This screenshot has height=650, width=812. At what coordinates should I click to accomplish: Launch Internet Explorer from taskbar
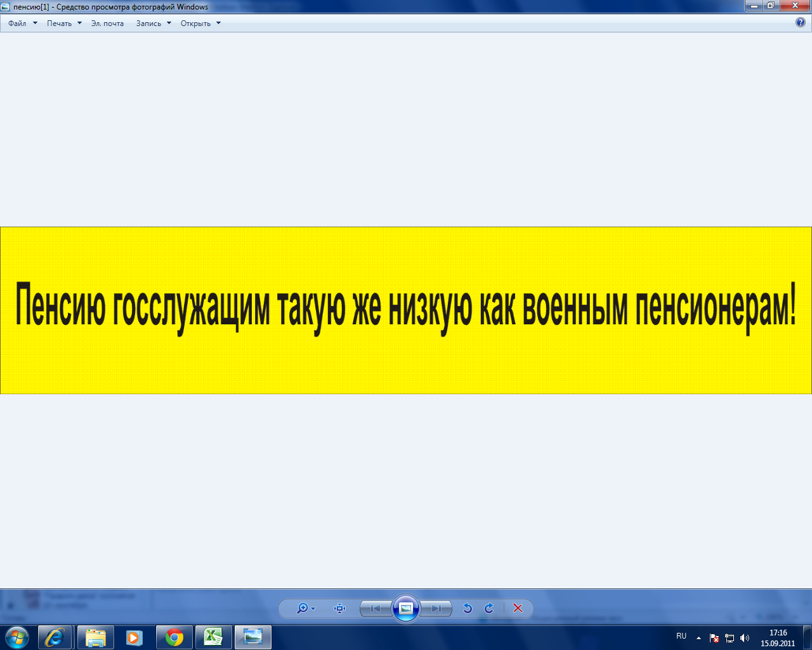click(55, 637)
